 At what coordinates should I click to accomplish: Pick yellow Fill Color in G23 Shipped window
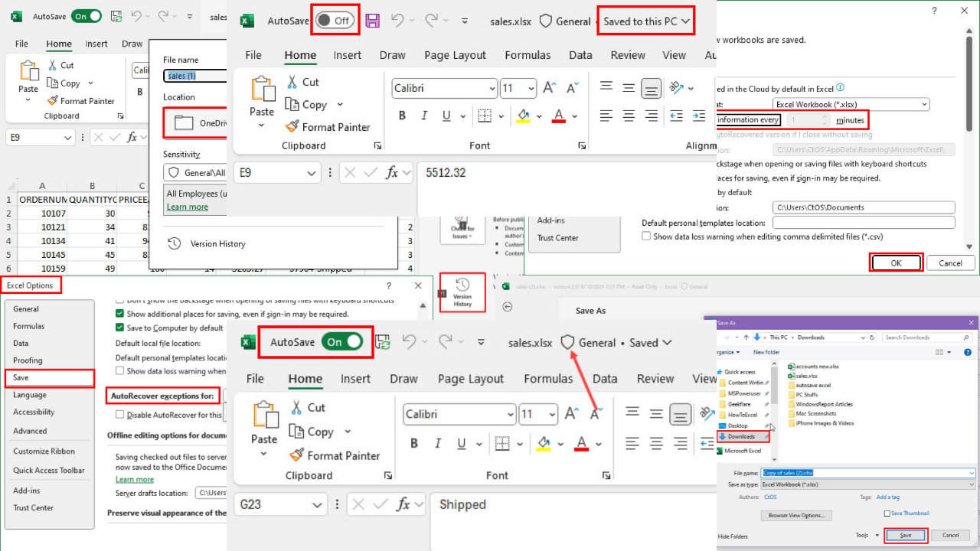544,443
